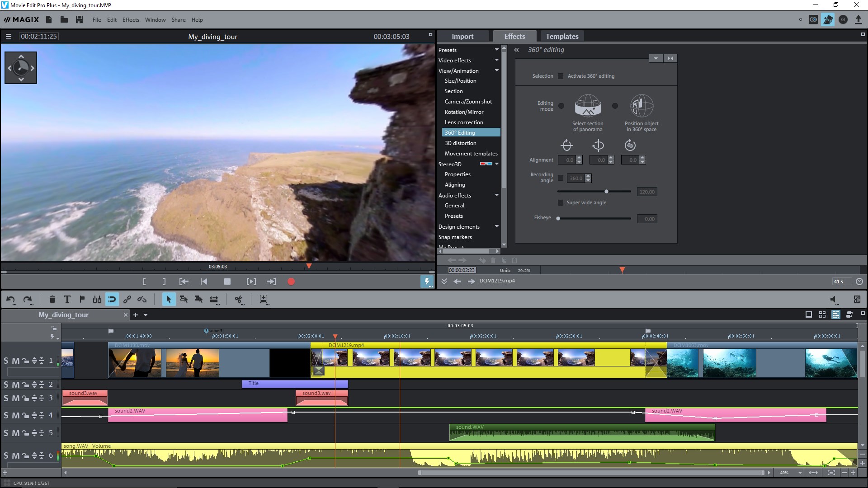Open the File menu
The image size is (868, 488).
tap(97, 19)
